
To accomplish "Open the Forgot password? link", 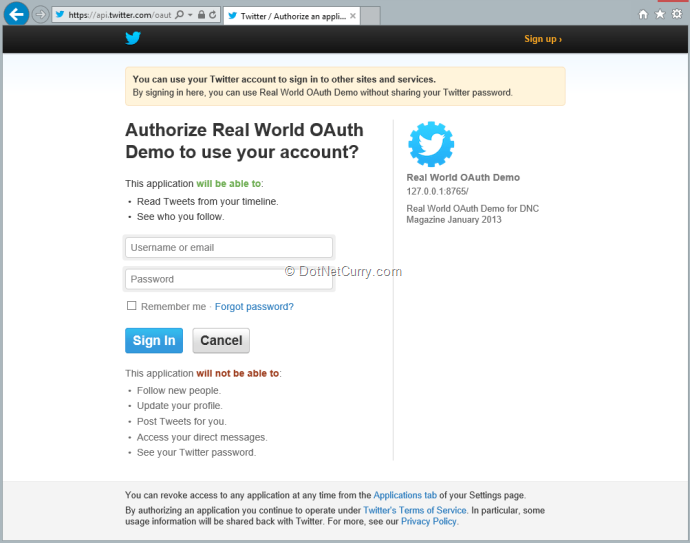I will pos(254,307).
